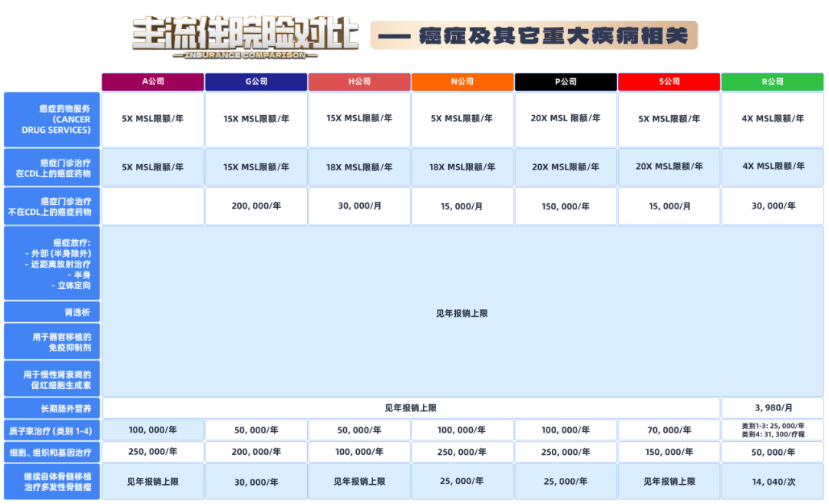Click the 癌症药物服务 row label
Screen dimensions: 829x504
pyautogui.click(x=51, y=119)
